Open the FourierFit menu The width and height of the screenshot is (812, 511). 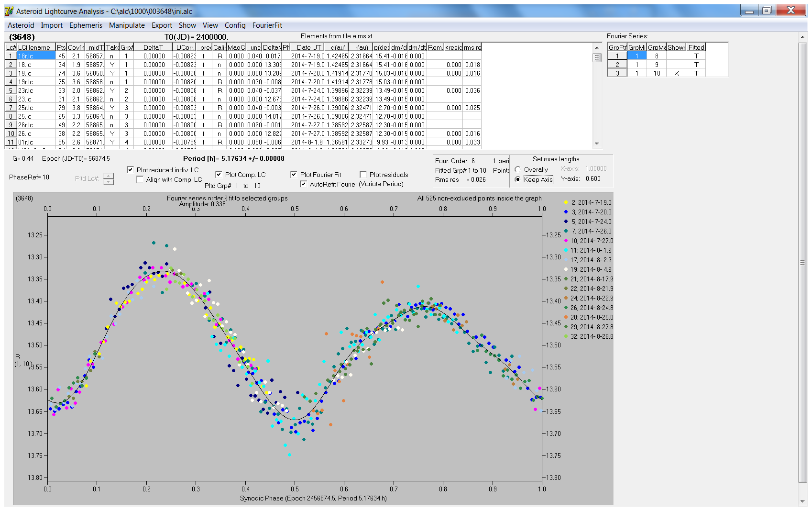[x=267, y=25]
